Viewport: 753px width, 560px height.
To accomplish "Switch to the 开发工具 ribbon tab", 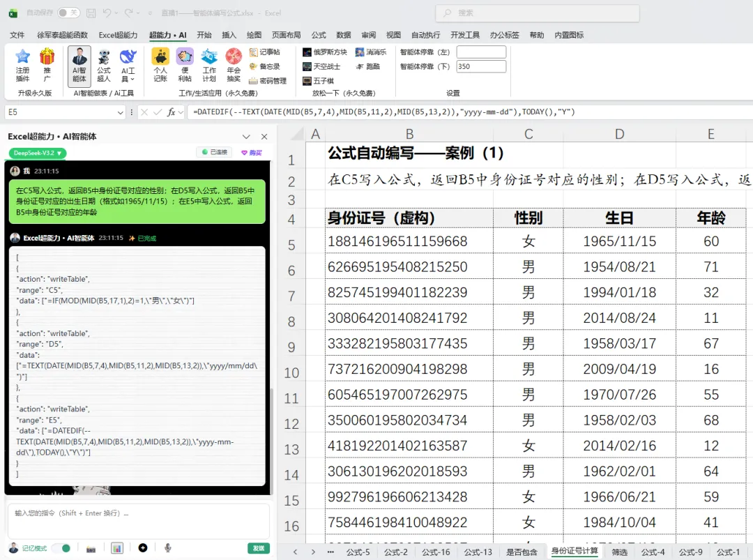I will [x=465, y=35].
